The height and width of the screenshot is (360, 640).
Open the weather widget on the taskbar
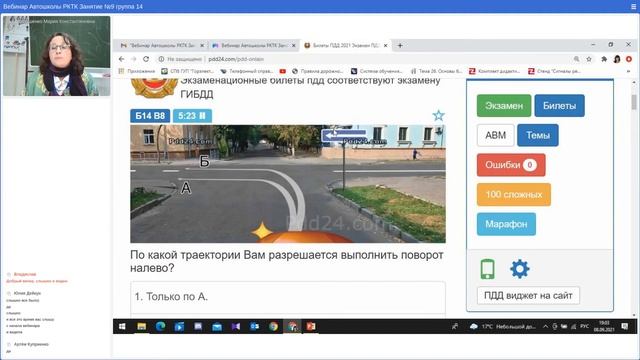502,327
